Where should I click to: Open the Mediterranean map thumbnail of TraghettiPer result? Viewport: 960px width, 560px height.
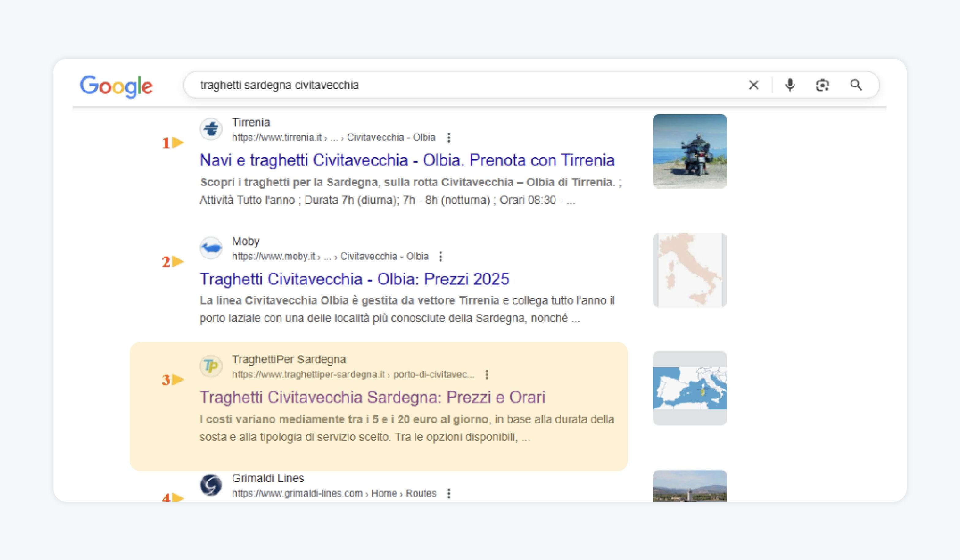[690, 388]
